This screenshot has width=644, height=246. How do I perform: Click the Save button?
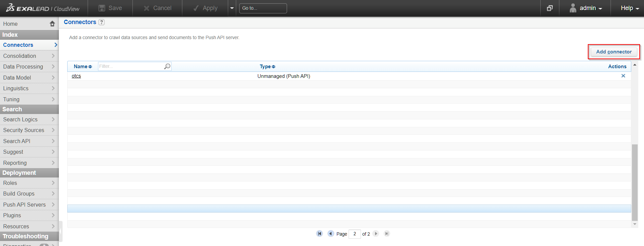click(x=110, y=8)
